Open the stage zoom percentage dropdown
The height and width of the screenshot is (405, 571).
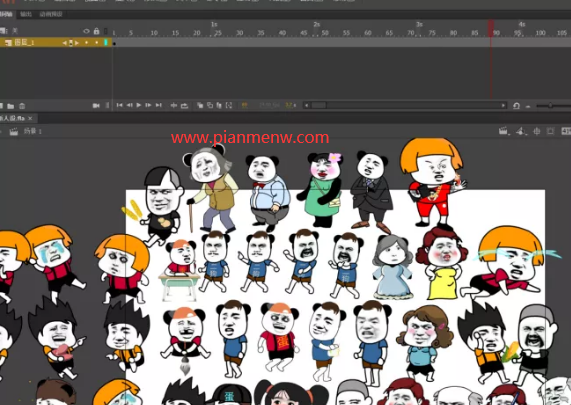(x=566, y=131)
